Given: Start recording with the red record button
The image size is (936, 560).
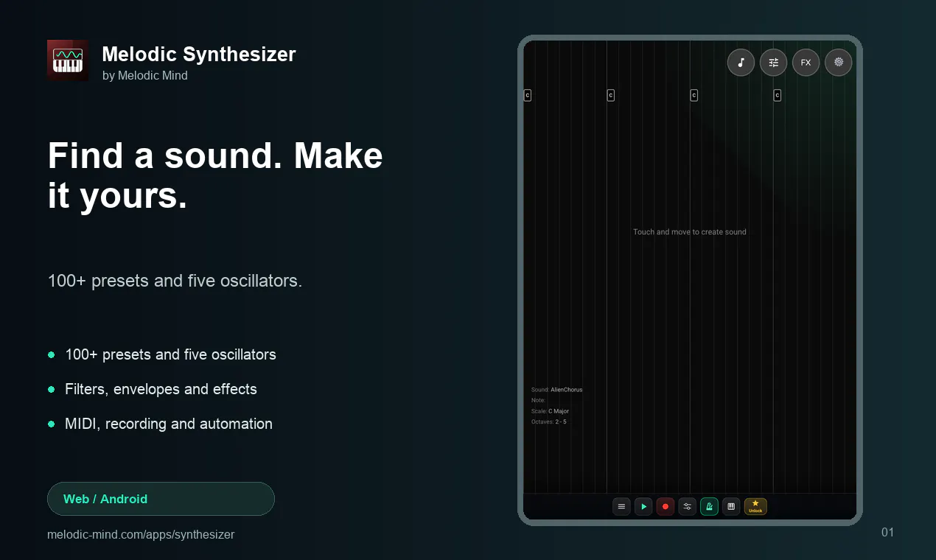Looking at the screenshot, I should [x=666, y=506].
